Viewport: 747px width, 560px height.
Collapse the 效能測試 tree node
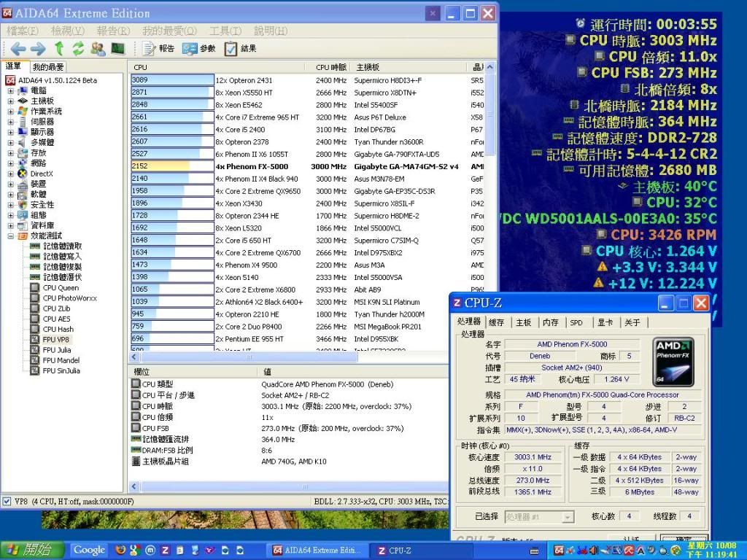tap(10, 236)
